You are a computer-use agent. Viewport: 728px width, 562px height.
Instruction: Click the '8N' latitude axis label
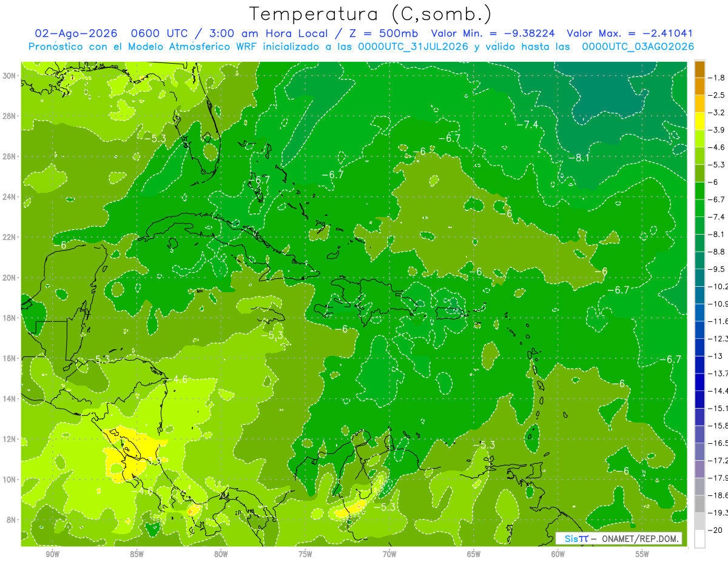tap(12, 520)
